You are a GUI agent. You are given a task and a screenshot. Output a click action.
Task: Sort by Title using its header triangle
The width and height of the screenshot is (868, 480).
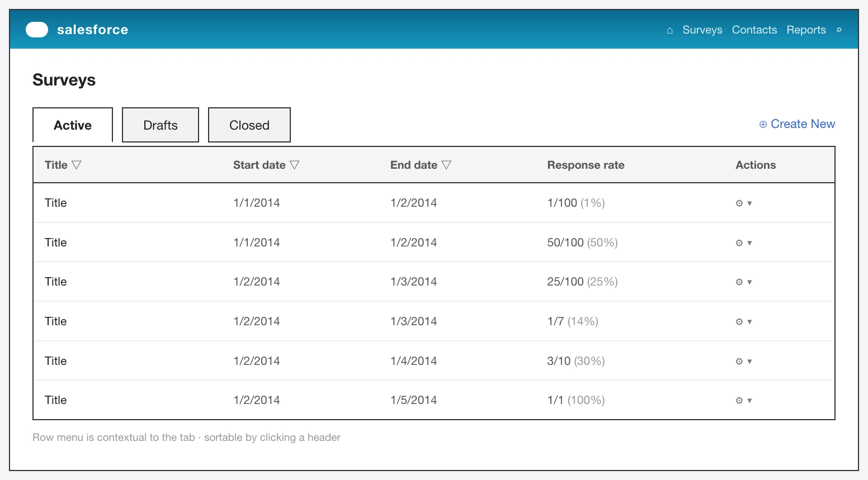click(x=77, y=165)
